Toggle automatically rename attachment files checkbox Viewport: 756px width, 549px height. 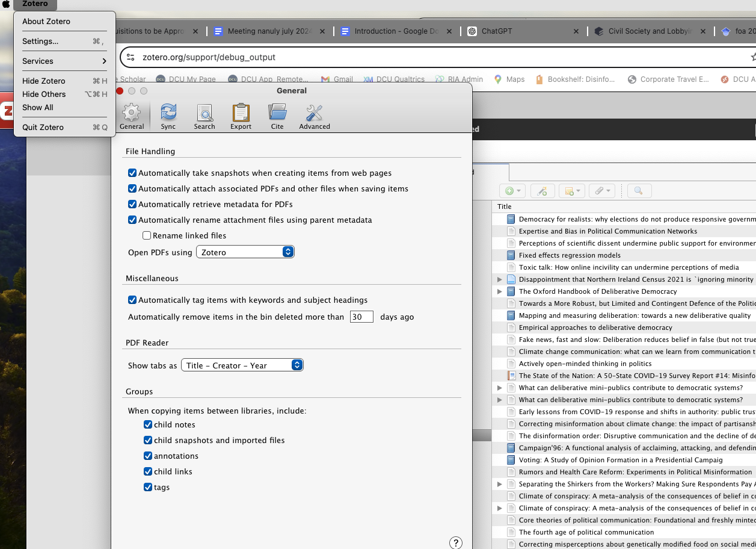coord(132,220)
